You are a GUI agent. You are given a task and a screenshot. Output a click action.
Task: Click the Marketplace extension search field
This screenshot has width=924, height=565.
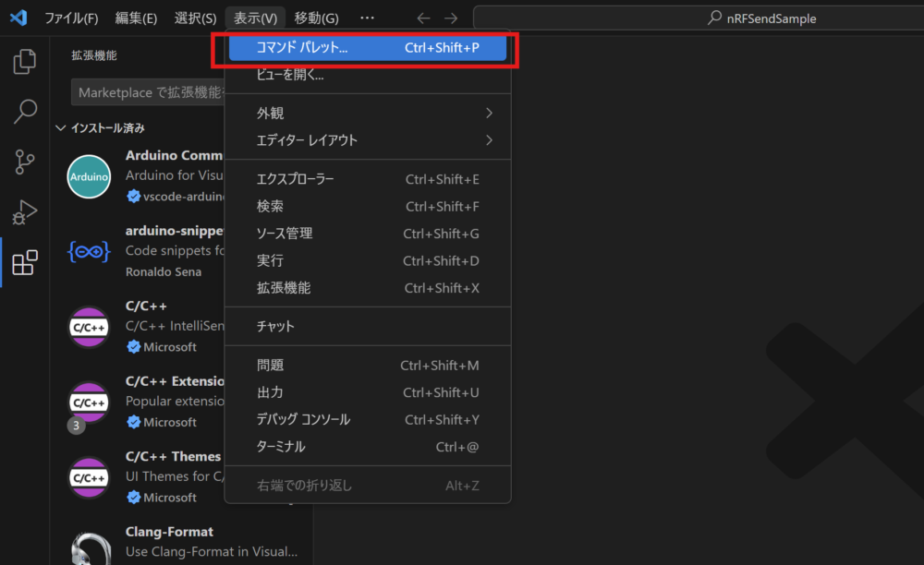click(148, 92)
